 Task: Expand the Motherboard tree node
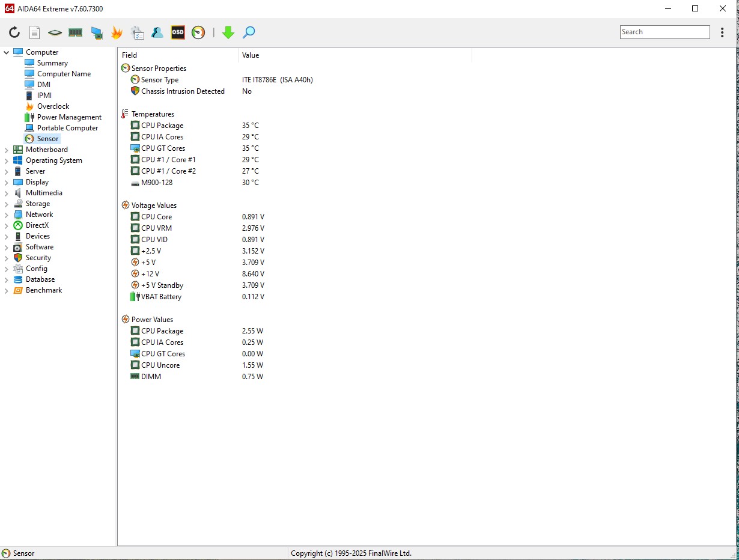point(7,150)
